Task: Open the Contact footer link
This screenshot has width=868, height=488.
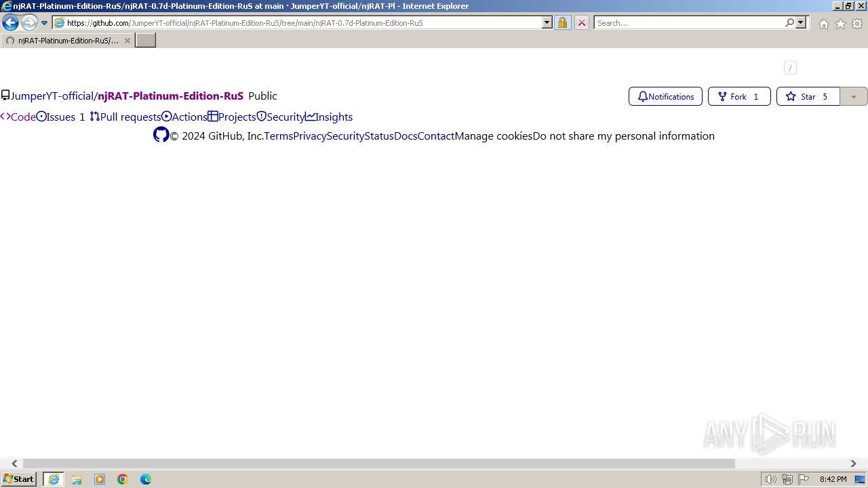Action: point(436,136)
